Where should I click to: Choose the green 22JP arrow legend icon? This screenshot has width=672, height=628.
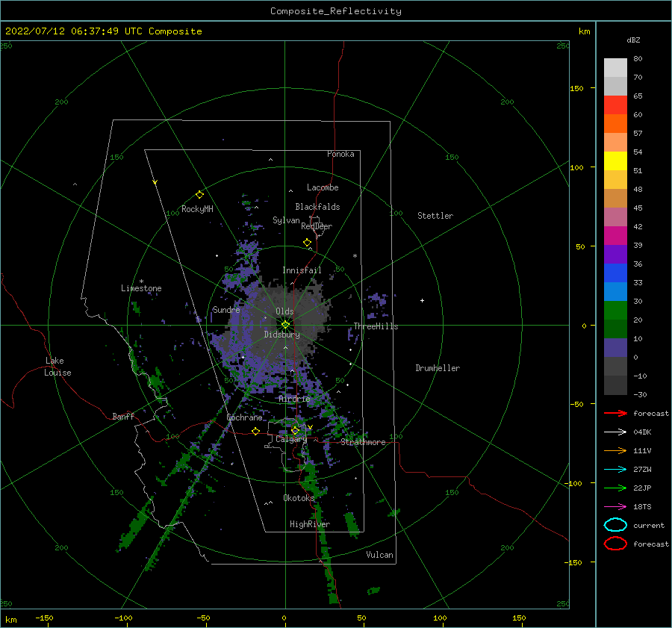(x=615, y=488)
